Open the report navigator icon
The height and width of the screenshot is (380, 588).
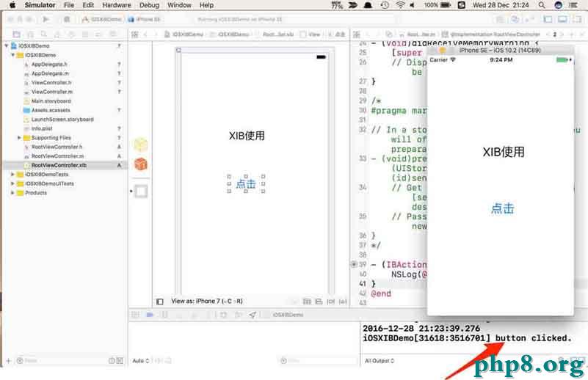pos(112,34)
